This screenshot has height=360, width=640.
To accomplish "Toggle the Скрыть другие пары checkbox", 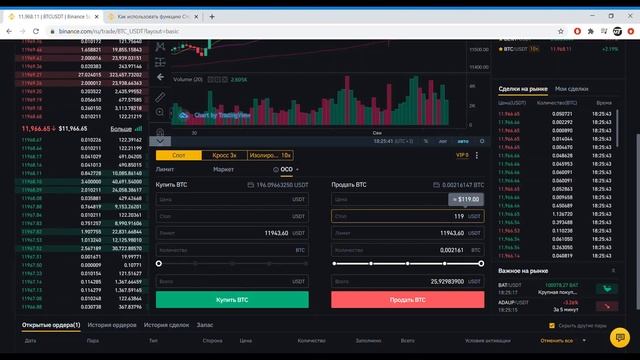I will coord(552,326).
